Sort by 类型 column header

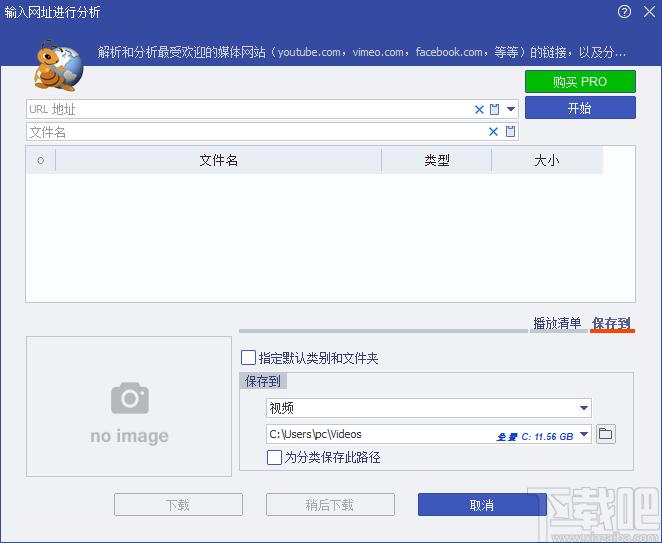[437, 160]
